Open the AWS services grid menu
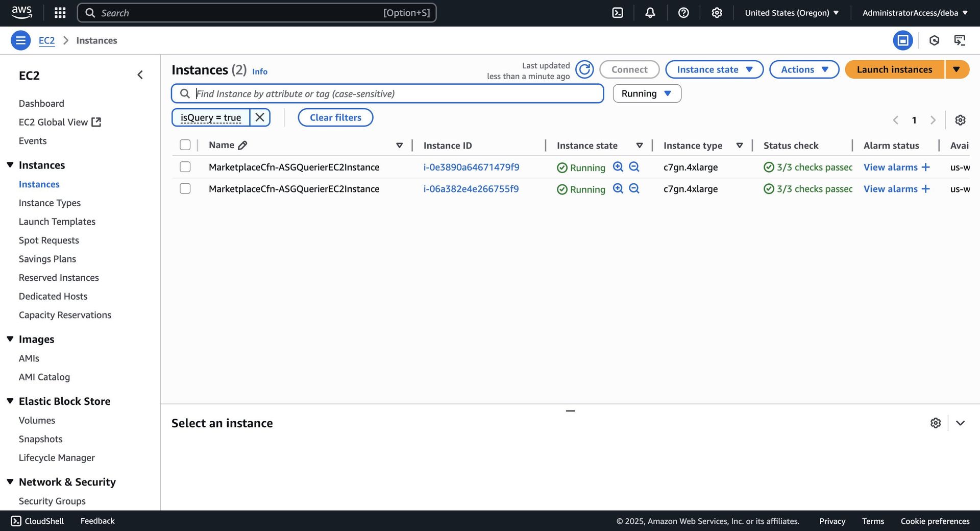The height and width of the screenshot is (531, 980). point(60,13)
